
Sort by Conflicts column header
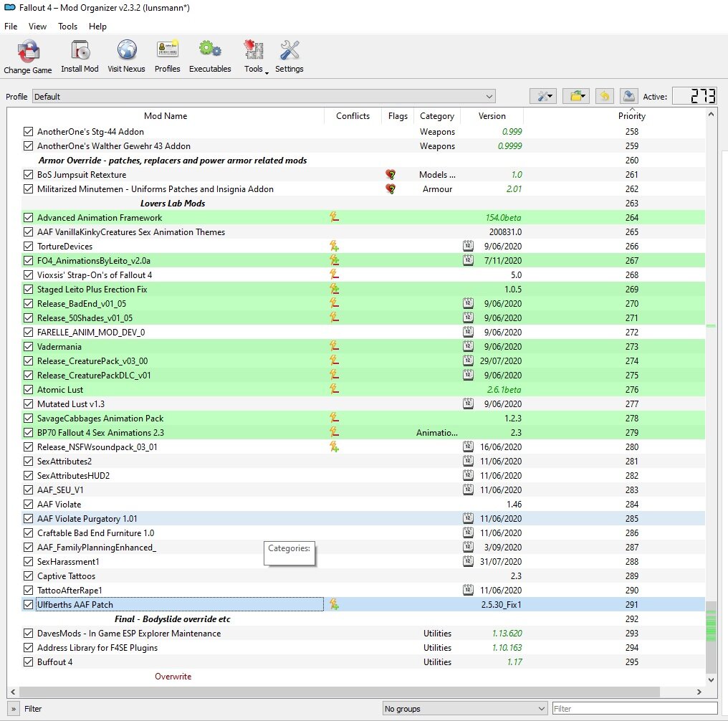353,116
